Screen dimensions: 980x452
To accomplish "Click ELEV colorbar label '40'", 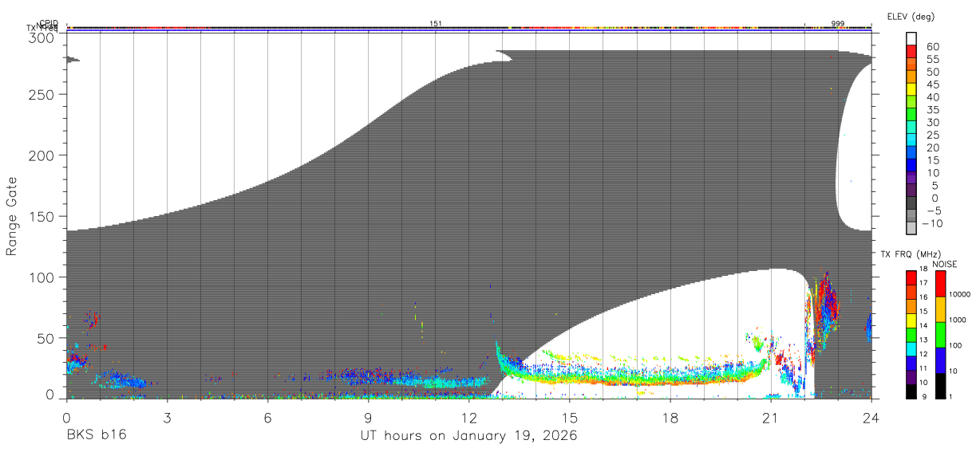I will [933, 96].
